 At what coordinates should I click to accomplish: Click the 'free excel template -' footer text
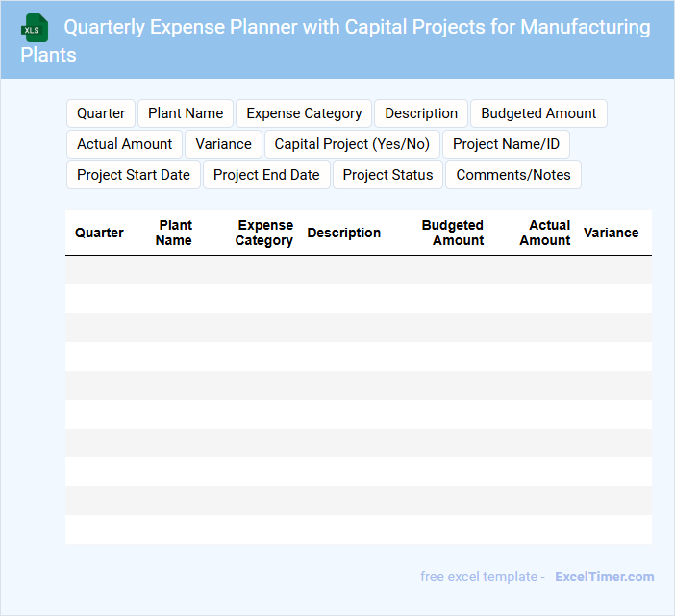(x=483, y=577)
